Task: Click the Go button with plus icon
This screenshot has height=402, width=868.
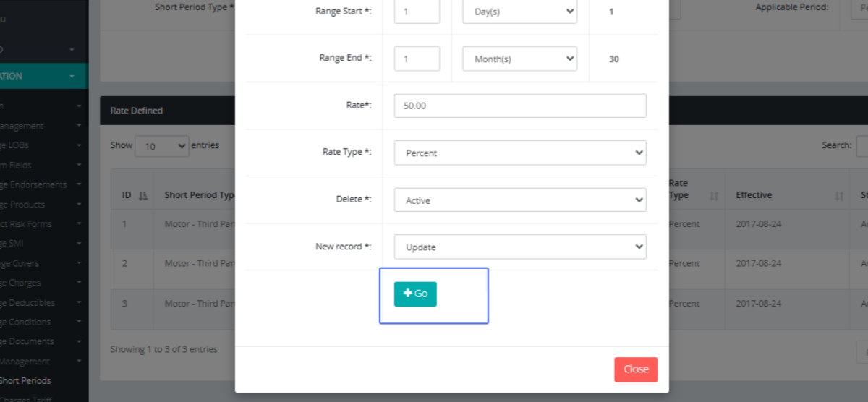Action: tap(415, 294)
